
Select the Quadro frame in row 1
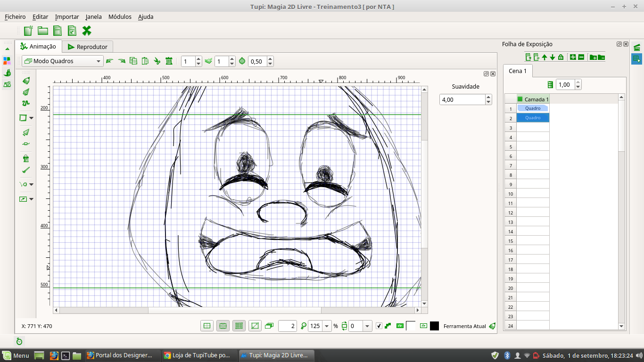click(x=533, y=108)
